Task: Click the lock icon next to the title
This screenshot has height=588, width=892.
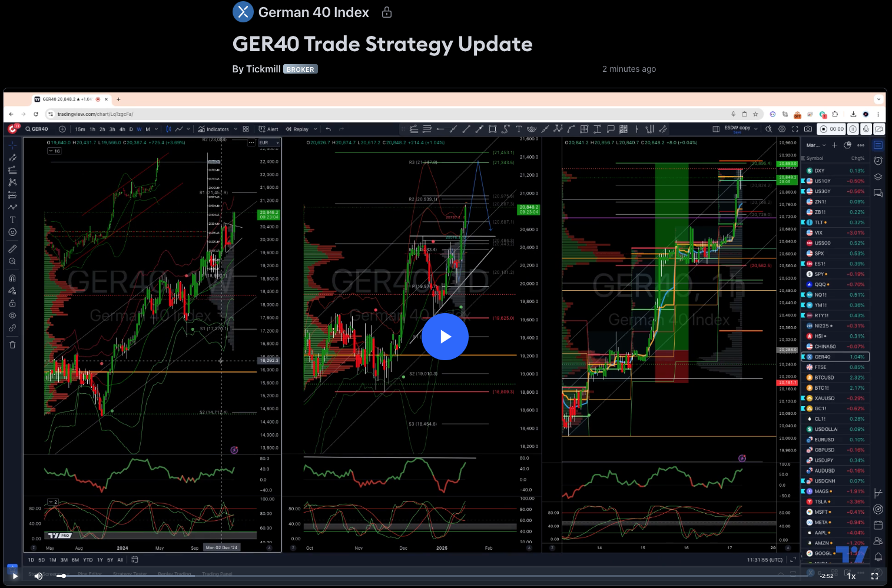Action: click(387, 12)
